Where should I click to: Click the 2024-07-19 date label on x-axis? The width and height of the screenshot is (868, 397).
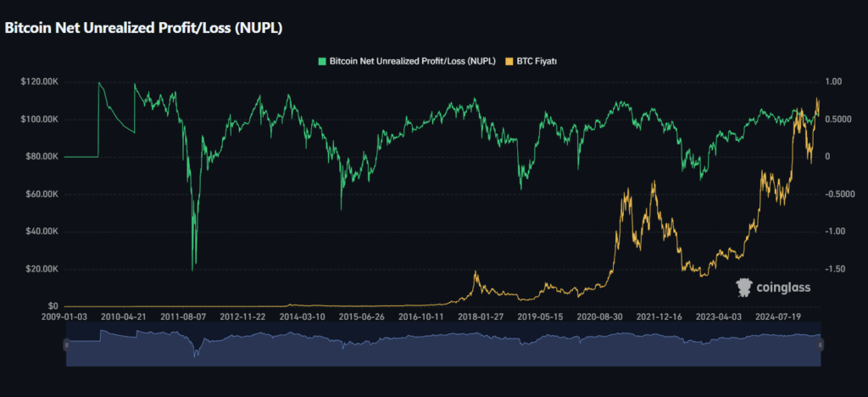pos(780,316)
